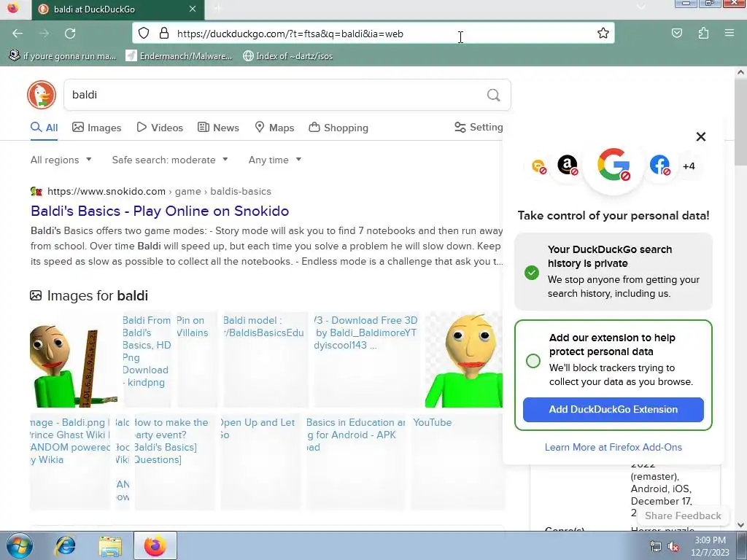Switch to the Maps tab
Image resolution: width=747 pixels, height=560 pixels.
[x=274, y=128]
